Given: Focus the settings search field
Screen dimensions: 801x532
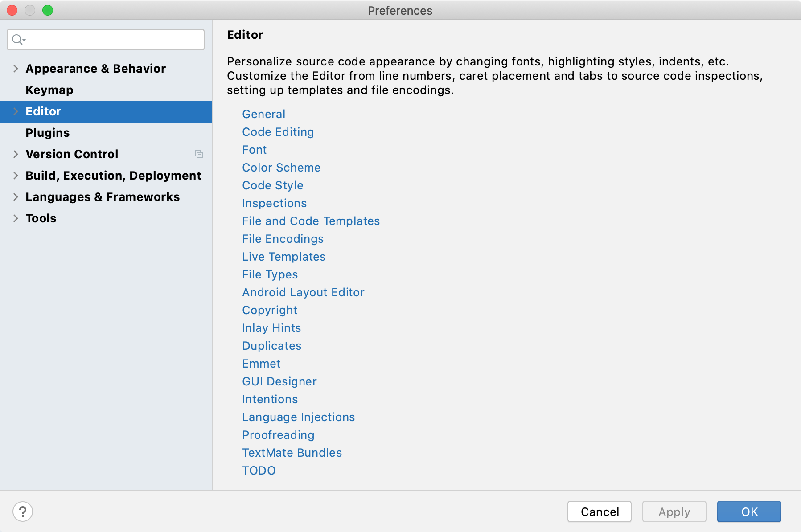Looking at the screenshot, I should click(106, 40).
